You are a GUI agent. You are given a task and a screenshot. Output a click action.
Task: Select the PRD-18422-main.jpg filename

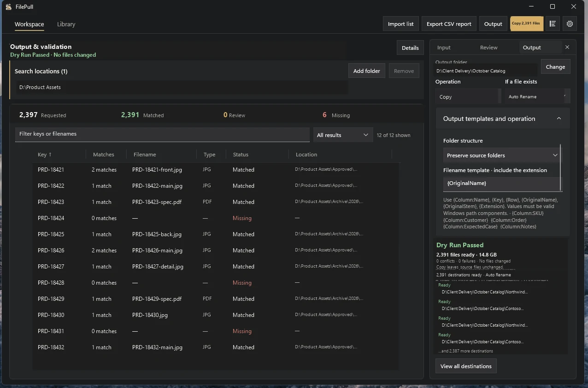(157, 186)
